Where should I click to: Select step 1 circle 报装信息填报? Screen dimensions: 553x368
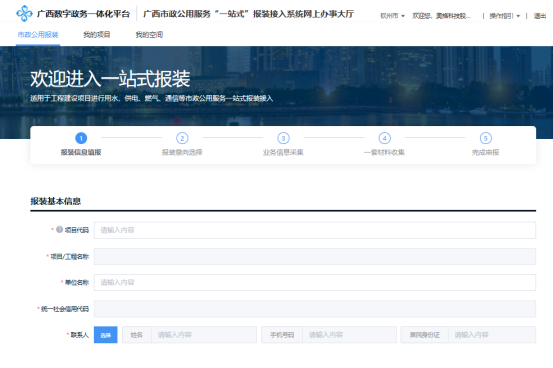(x=81, y=138)
